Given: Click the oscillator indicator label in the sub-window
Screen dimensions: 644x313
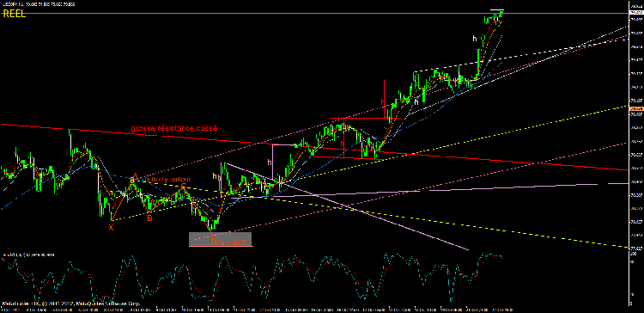Looking at the screenshot, I should pyautogui.click(x=28, y=255).
